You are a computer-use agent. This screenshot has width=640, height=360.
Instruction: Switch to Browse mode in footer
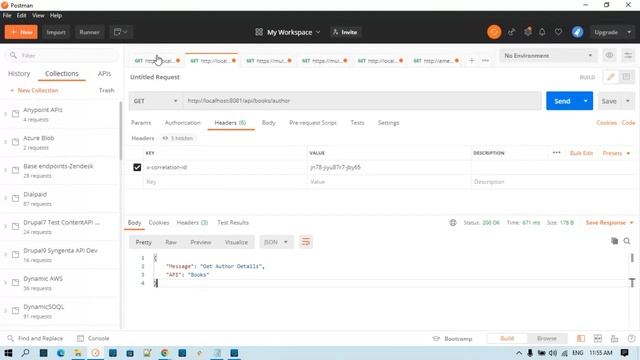547,338
